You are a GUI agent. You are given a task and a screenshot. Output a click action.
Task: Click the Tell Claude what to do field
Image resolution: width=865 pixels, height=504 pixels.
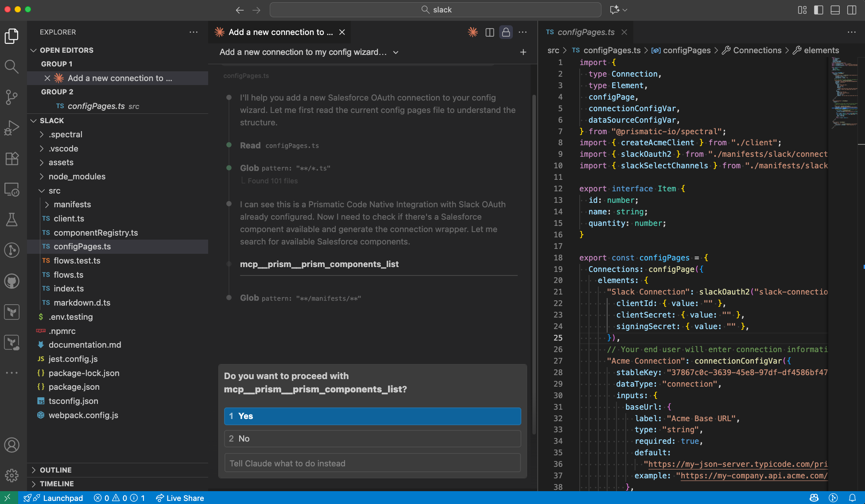pyautogui.click(x=372, y=463)
